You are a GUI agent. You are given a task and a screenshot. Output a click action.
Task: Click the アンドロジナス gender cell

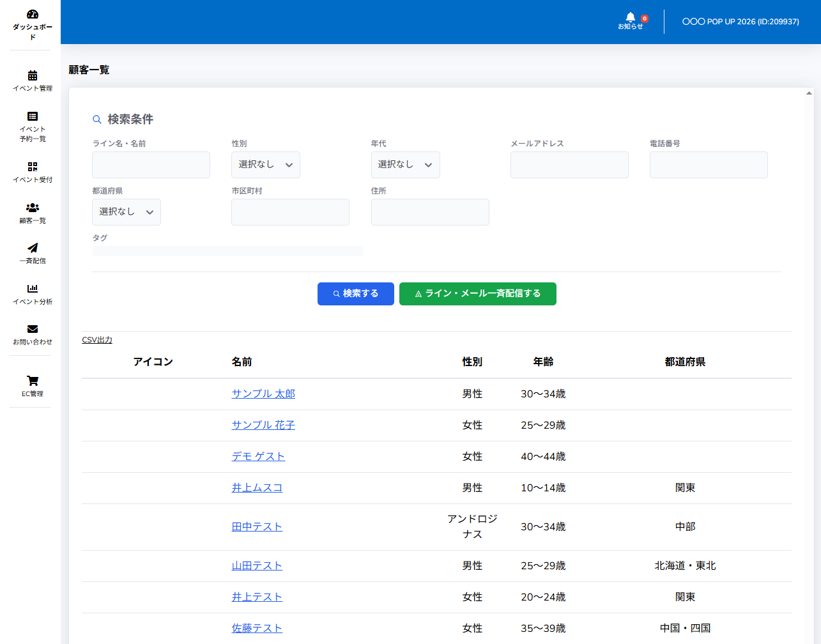click(x=472, y=526)
